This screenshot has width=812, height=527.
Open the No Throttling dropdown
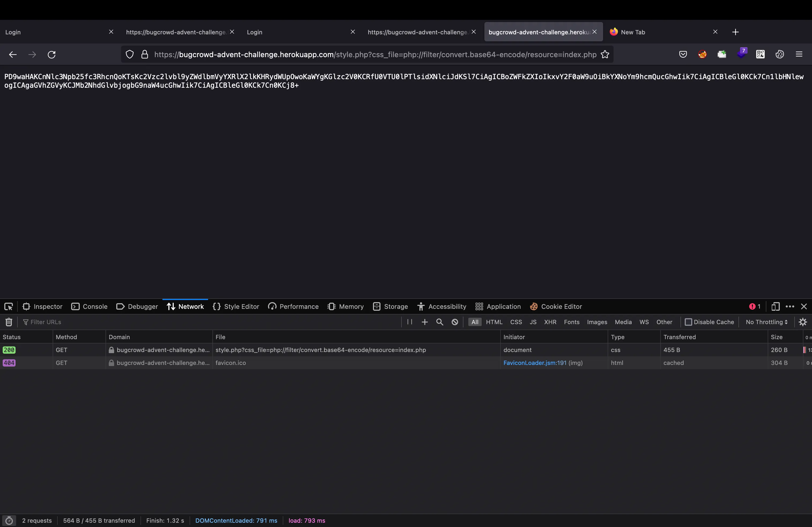(766, 322)
